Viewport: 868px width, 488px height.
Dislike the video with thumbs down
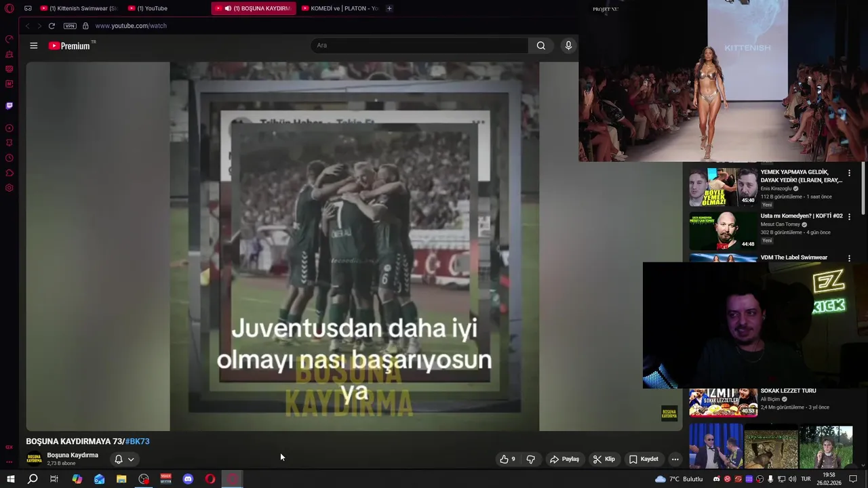531,459
